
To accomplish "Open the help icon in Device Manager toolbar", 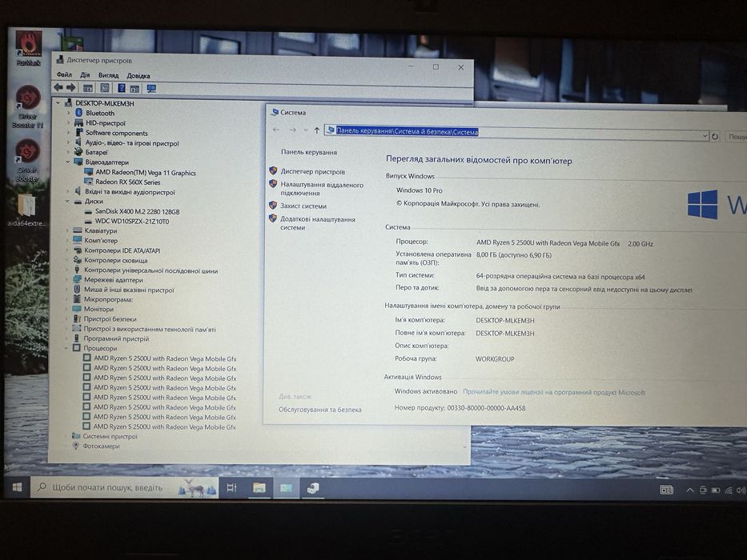I will [122, 88].
